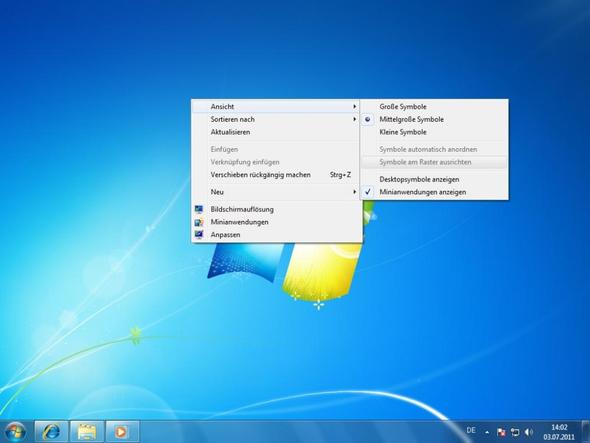Select Kleine Symbole view option

coord(434,132)
